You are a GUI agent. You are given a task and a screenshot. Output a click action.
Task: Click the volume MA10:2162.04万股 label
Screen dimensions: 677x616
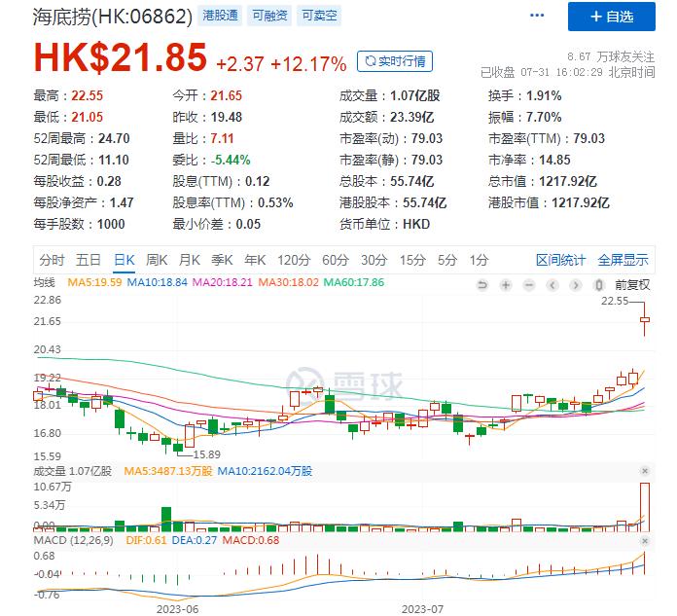265,471
